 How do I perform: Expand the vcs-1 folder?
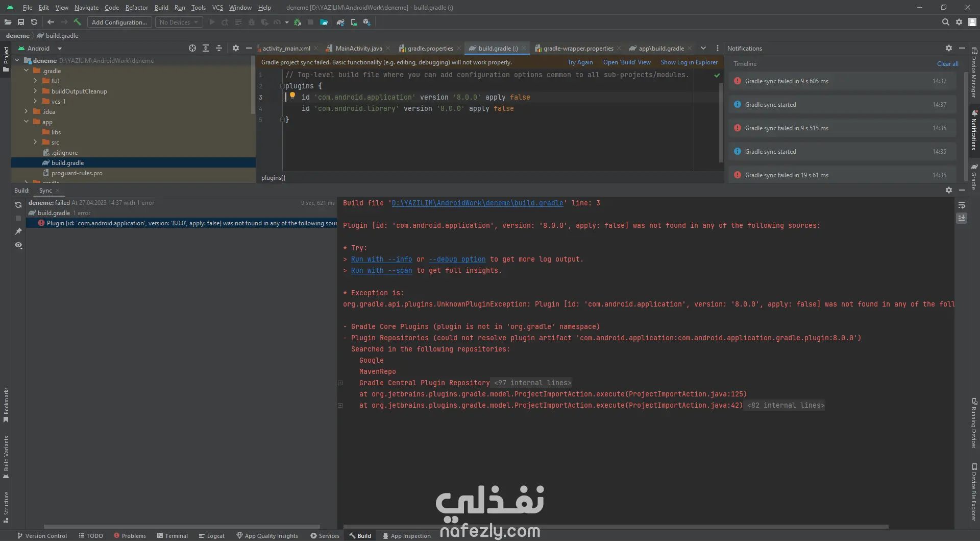click(35, 101)
